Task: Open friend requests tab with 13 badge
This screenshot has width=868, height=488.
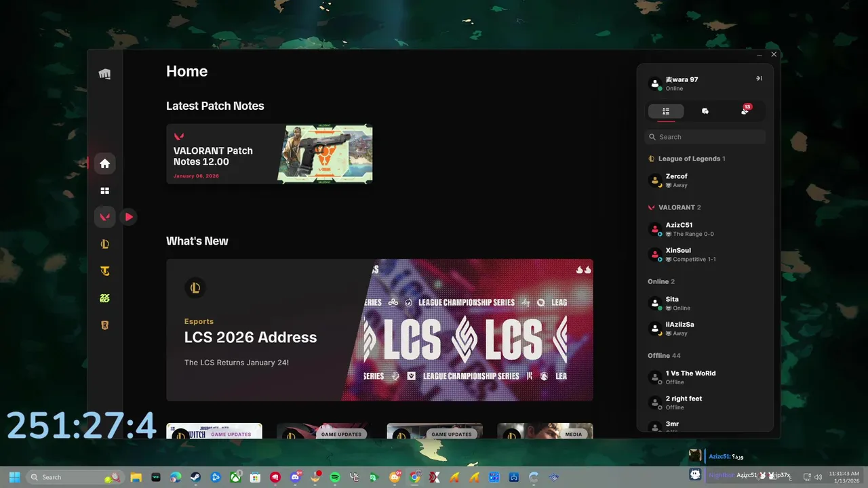Action: coord(745,110)
